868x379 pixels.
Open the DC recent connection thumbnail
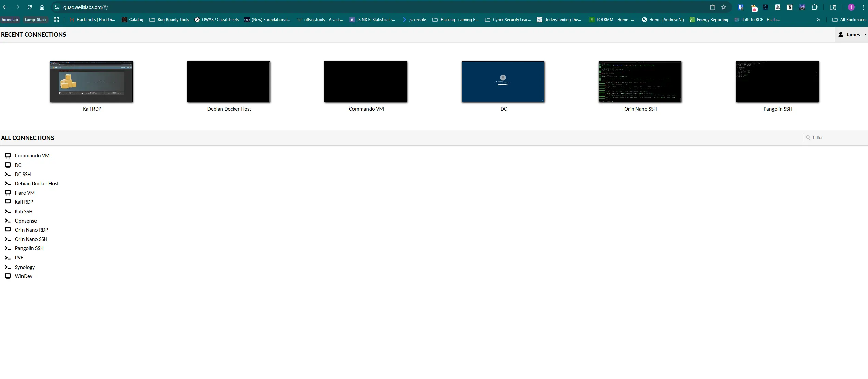(x=503, y=82)
